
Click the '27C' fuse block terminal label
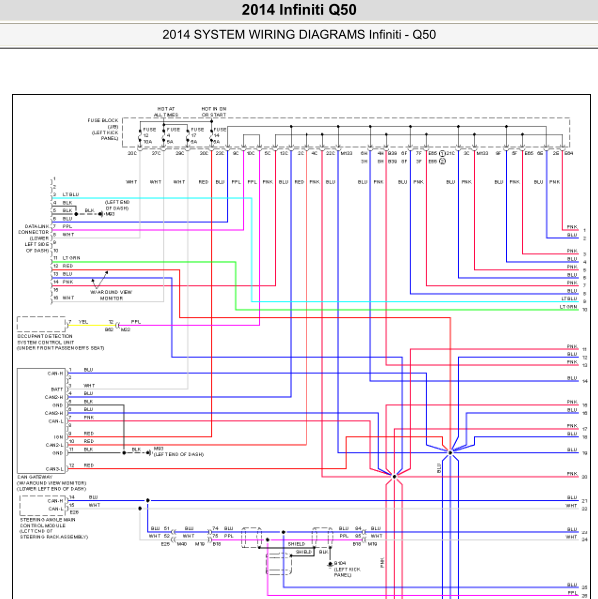[x=156, y=153]
